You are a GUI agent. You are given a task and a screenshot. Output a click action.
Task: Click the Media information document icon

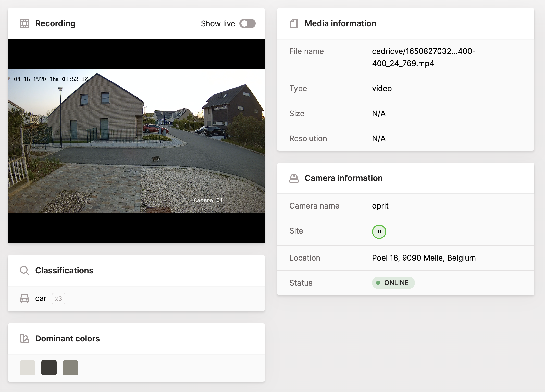(x=294, y=23)
